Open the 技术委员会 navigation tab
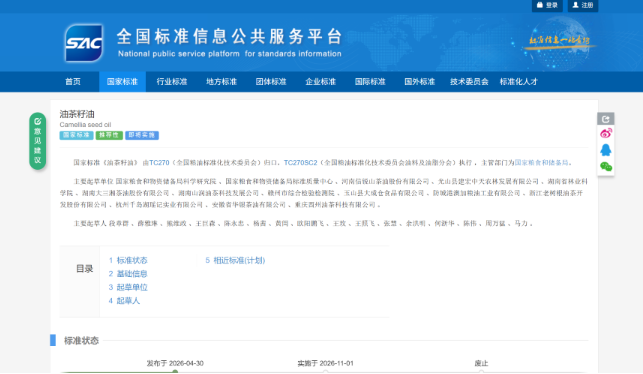 469,82
